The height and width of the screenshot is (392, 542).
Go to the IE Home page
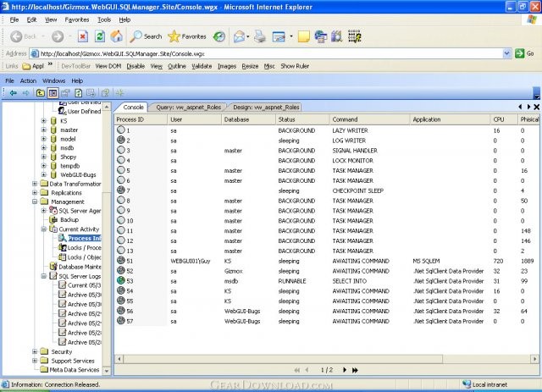(117, 36)
